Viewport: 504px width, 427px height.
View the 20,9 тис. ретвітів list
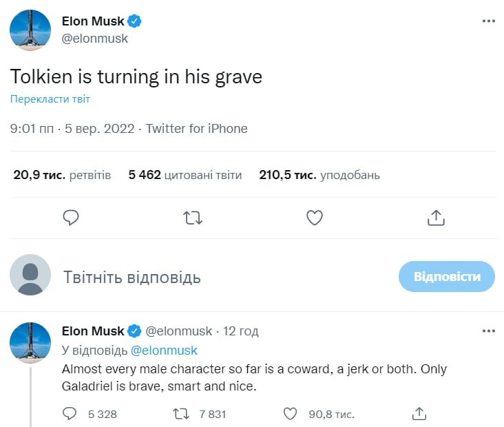[x=62, y=175]
